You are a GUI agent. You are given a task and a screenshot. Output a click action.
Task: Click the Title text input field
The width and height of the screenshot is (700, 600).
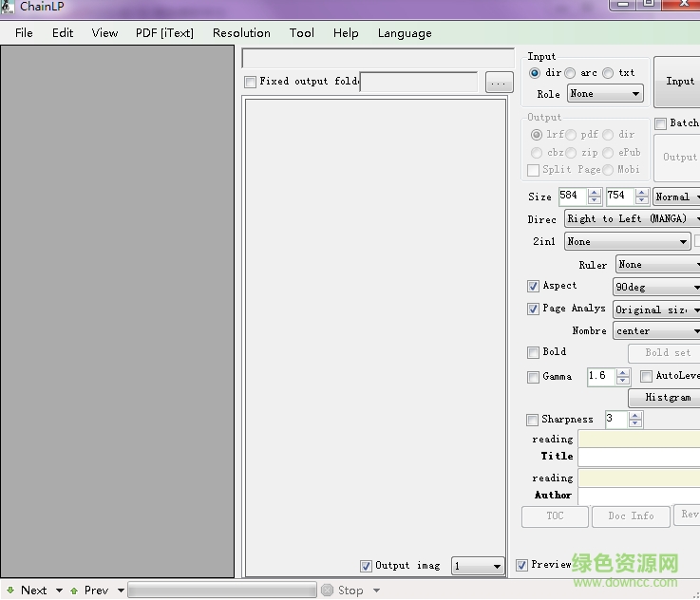(x=638, y=457)
